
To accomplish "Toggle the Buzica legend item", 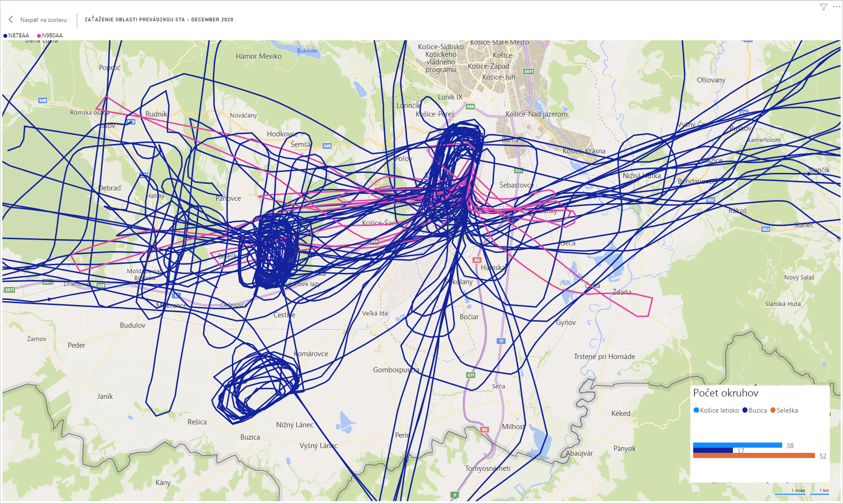I will 757,410.
